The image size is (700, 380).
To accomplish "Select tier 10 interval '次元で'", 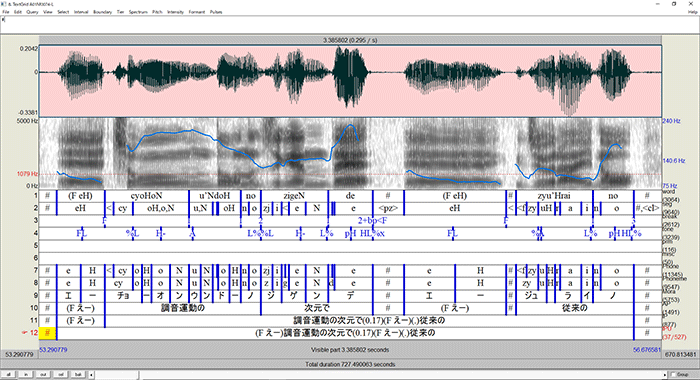I will [317, 308].
